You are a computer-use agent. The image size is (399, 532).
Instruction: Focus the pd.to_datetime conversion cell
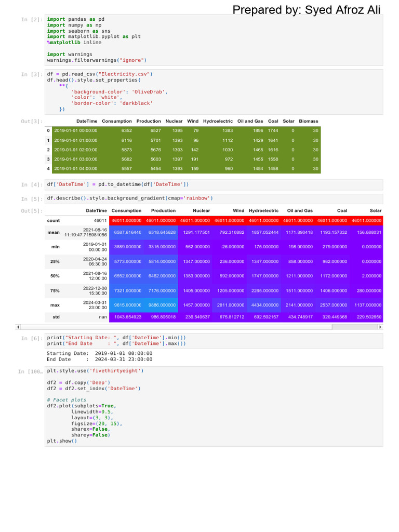point(214,184)
